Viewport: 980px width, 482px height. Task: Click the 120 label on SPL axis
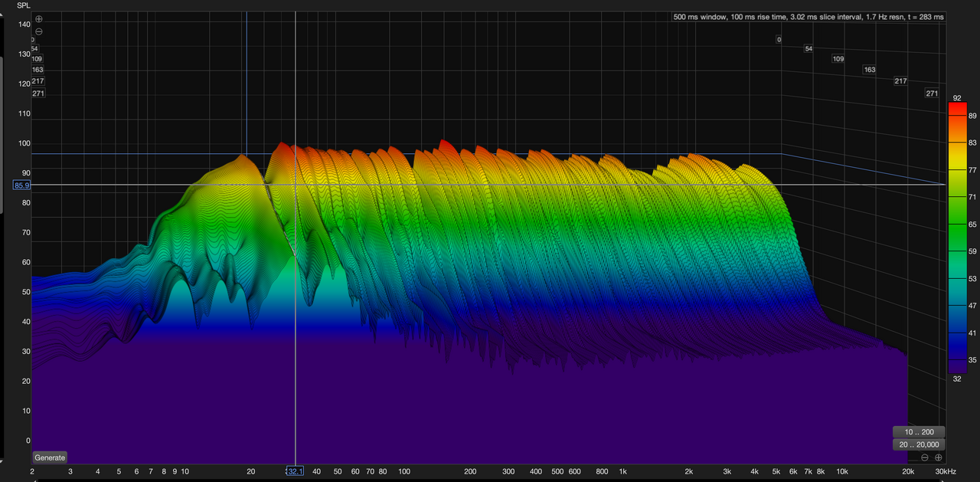[x=24, y=84]
